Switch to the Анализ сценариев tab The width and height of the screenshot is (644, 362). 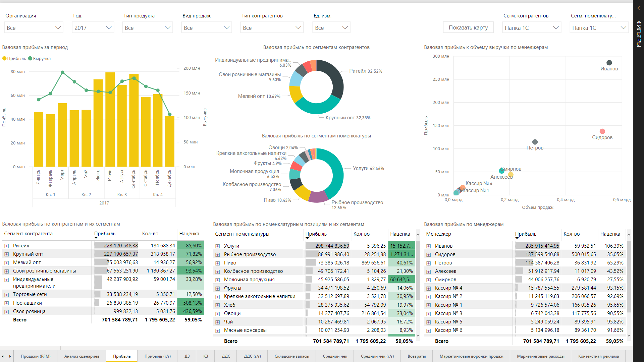tap(82, 356)
